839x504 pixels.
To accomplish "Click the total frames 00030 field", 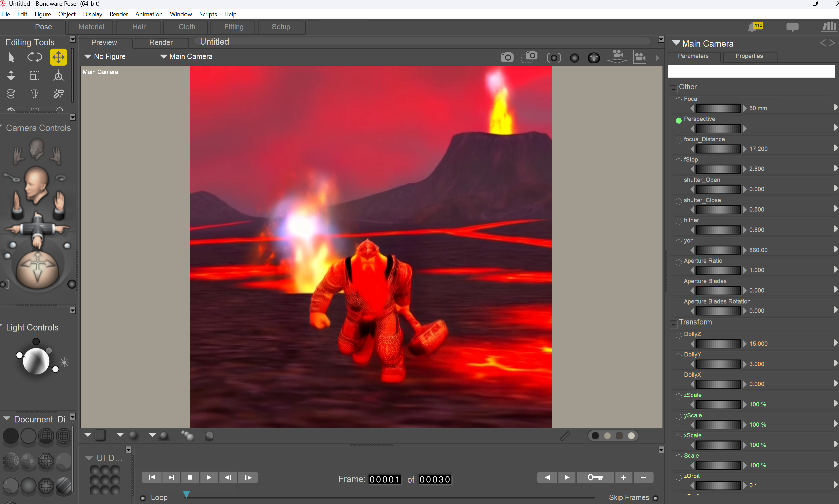I will pos(435,480).
